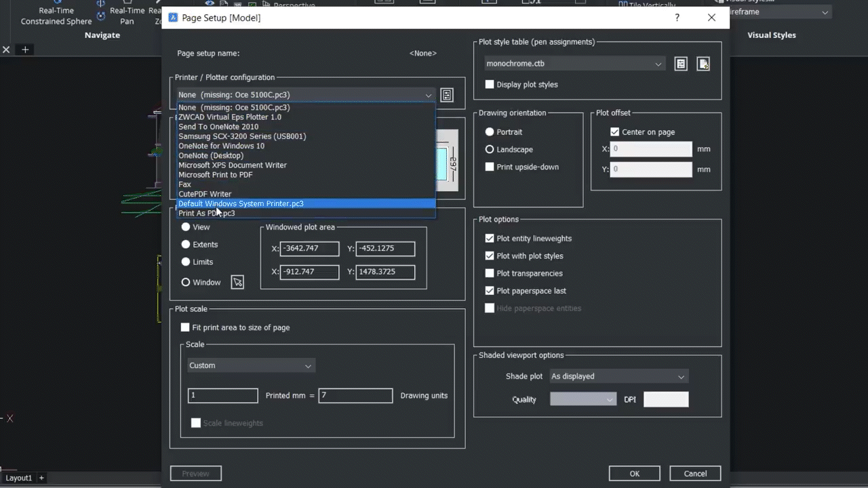Toggle Plot entity lineweights checkbox

tap(490, 239)
